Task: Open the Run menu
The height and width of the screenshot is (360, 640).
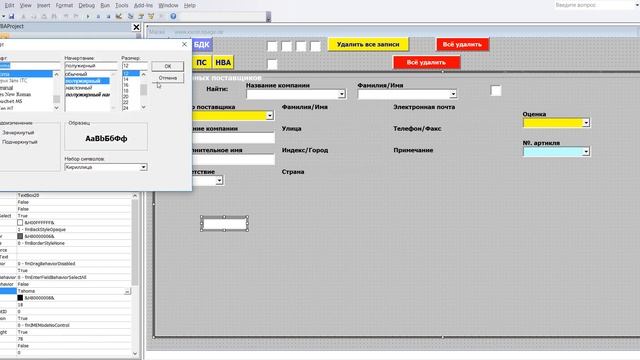Action: 105,5
